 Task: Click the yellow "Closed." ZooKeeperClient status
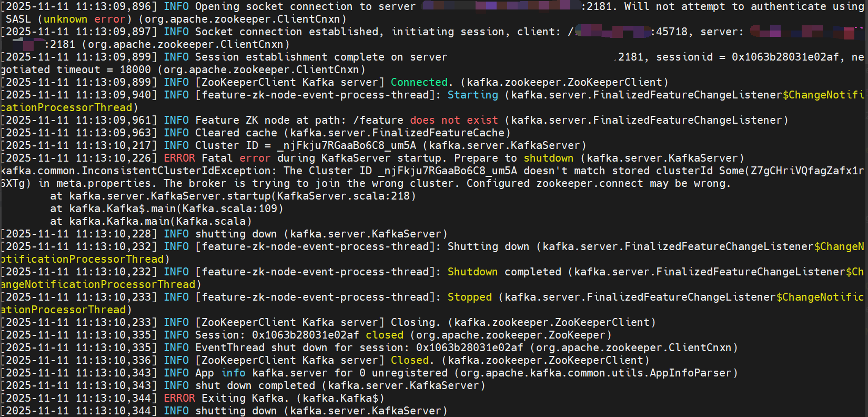tap(412, 360)
